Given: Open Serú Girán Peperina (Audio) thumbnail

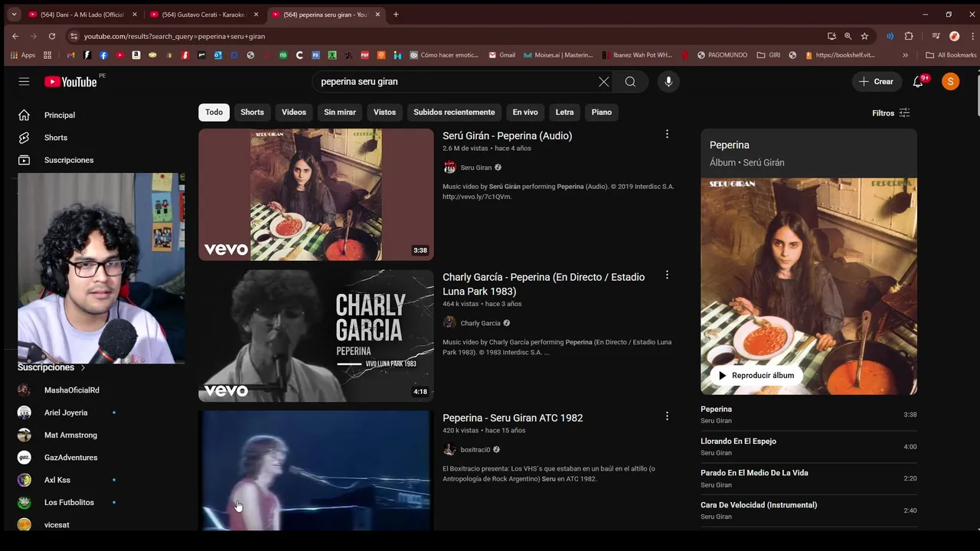Looking at the screenshot, I should 316,194.
